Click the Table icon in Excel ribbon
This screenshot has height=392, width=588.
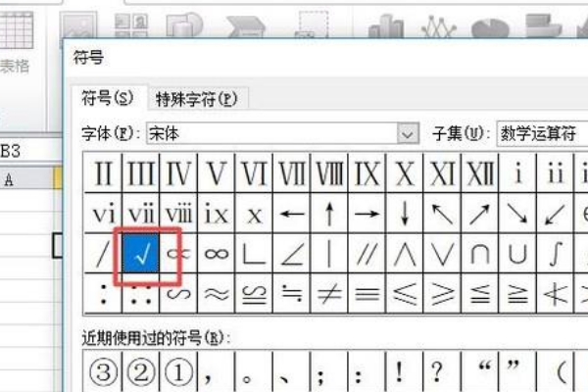(x=16, y=30)
